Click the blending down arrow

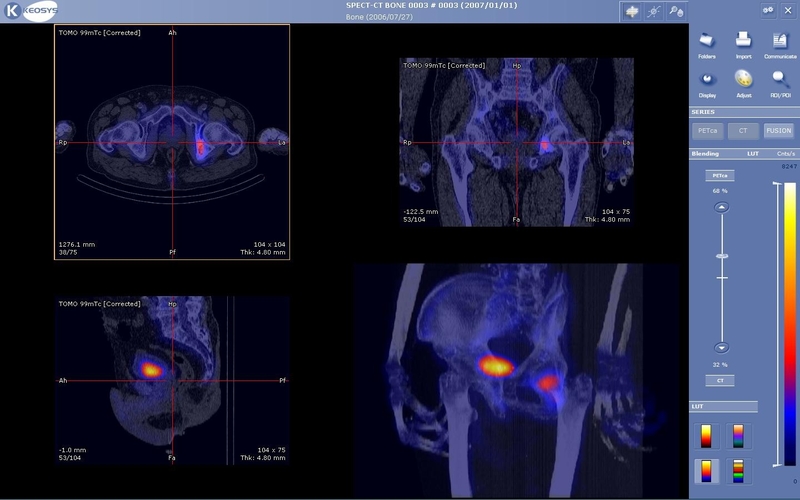point(720,364)
